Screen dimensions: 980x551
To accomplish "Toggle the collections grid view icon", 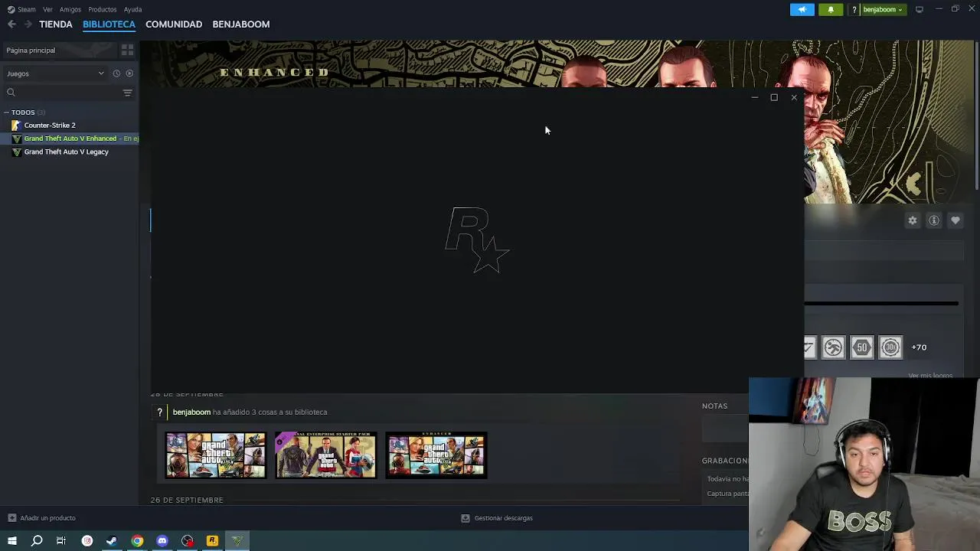I will 127,51.
